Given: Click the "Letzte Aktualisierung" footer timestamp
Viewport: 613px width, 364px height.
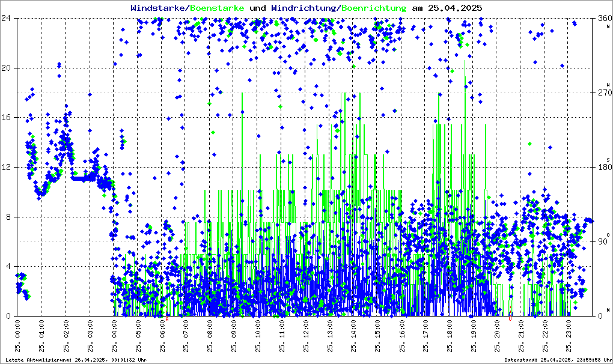Looking at the screenshot, I should [x=76, y=360].
